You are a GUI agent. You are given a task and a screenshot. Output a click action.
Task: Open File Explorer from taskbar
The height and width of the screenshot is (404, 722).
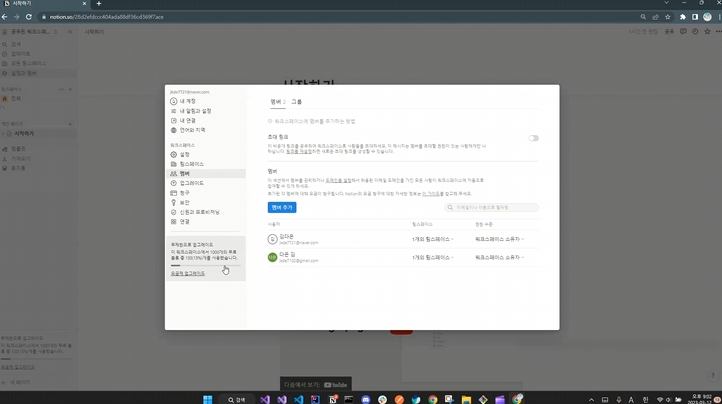[x=466, y=399]
